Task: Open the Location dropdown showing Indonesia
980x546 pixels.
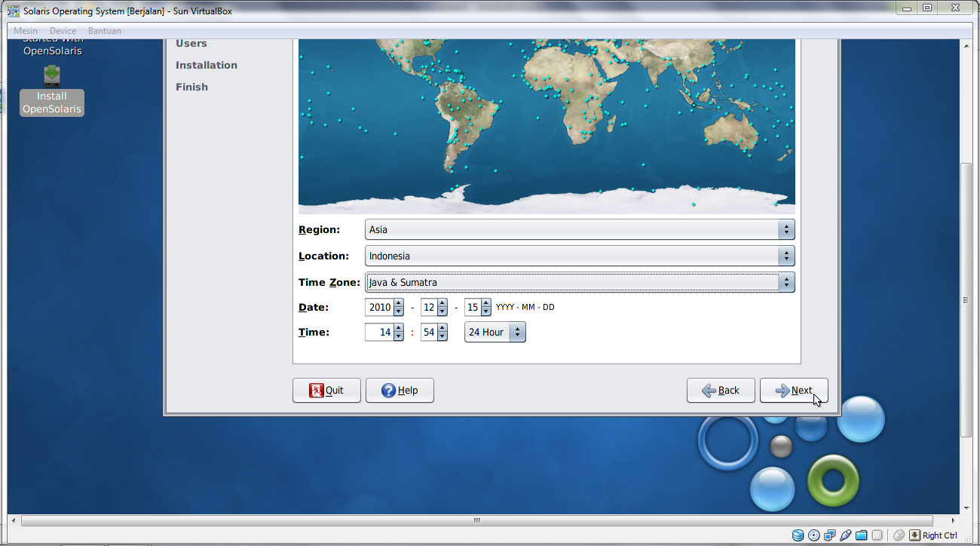Action: (580, 256)
